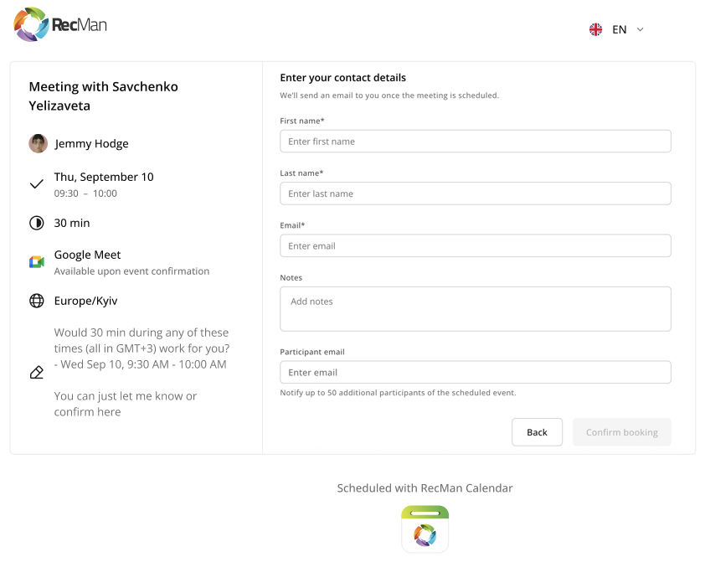Screen dimensions: 705x588
Task: Click the checkmark icon beside the date
Action: (37, 184)
